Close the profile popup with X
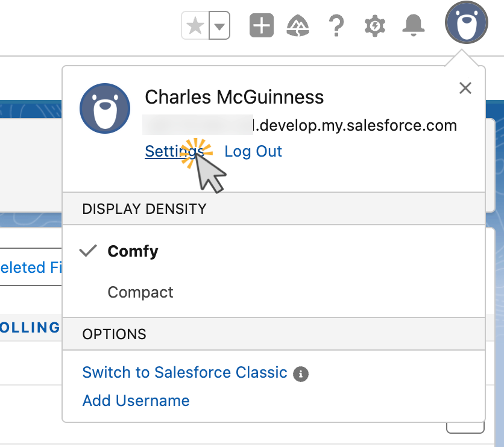Image resolution: width=504 pixels, height=447 pixels. click(465, 88)
